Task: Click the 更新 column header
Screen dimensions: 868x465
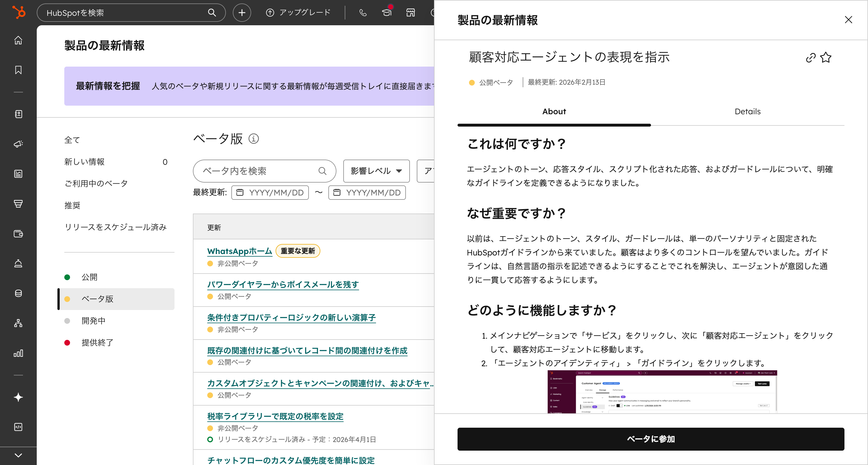Action: pos(214,228)
